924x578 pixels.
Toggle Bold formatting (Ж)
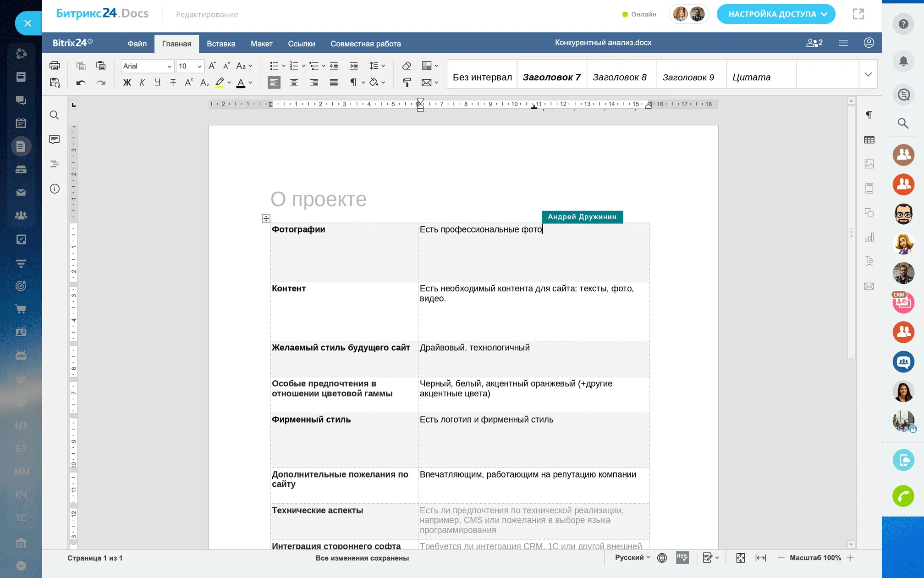(127, 83)
